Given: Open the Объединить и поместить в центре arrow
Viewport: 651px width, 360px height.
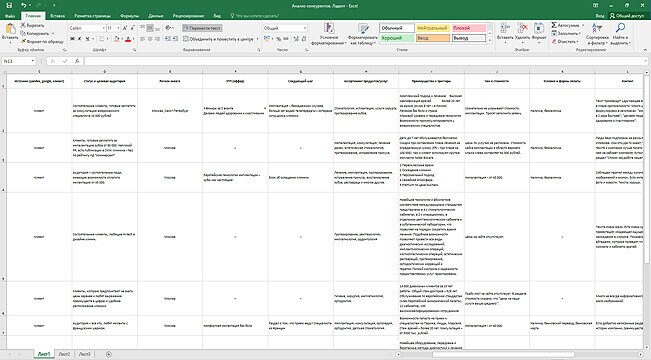Looking at the screenshot, I should point(257,39).
